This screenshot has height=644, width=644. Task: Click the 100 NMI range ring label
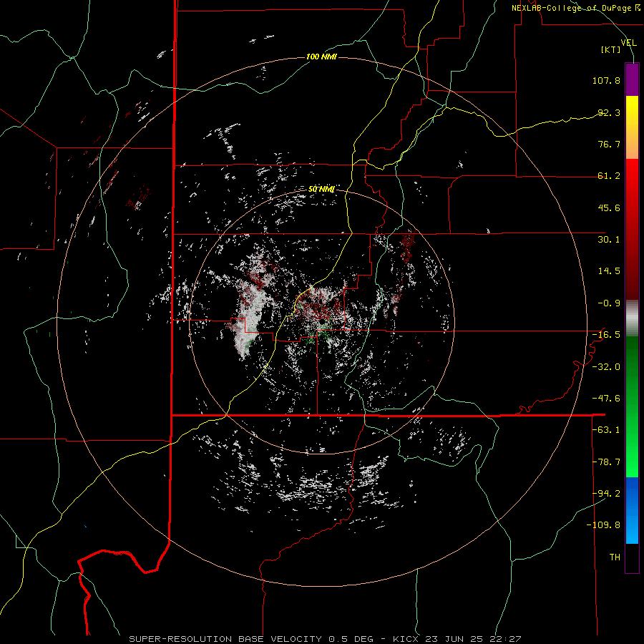point(321,57)
